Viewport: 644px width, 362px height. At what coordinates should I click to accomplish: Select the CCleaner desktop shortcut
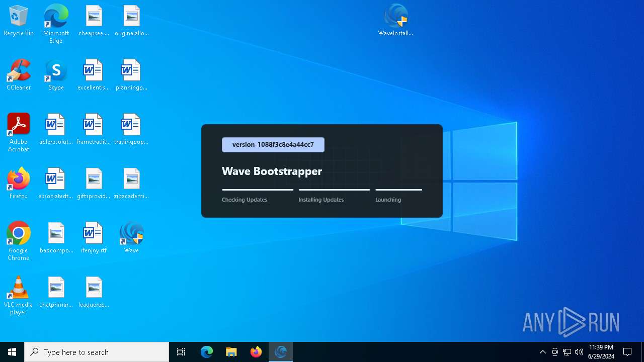(19, 75)
